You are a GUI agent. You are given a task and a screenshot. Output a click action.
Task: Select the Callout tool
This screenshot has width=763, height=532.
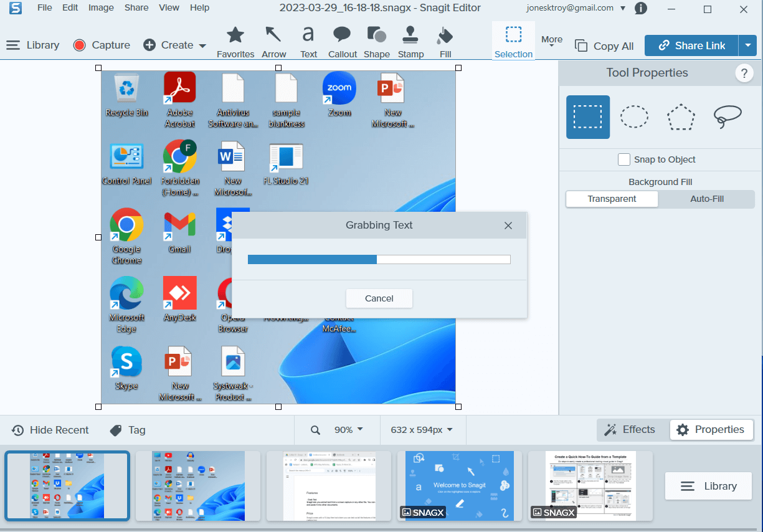tap(342, 42)
